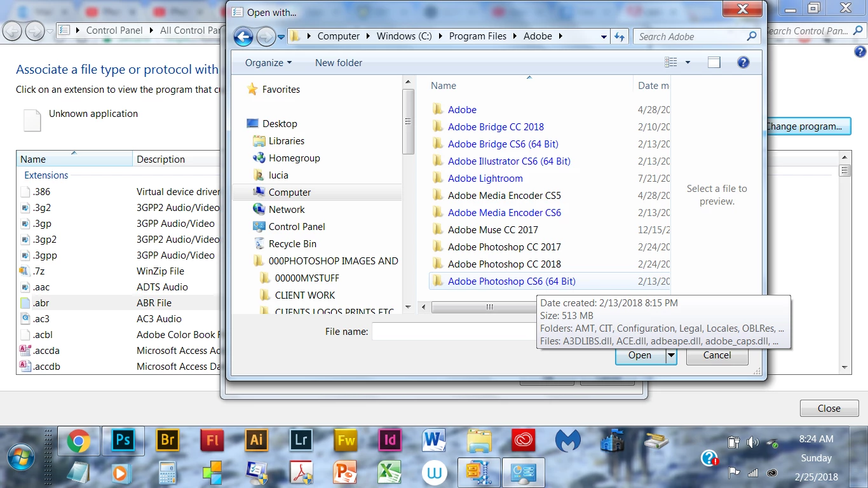Select Adobe Media Encoder CS5 folder
The width and height of the screenshot is (868, 488).
click(x=505, y=196)
